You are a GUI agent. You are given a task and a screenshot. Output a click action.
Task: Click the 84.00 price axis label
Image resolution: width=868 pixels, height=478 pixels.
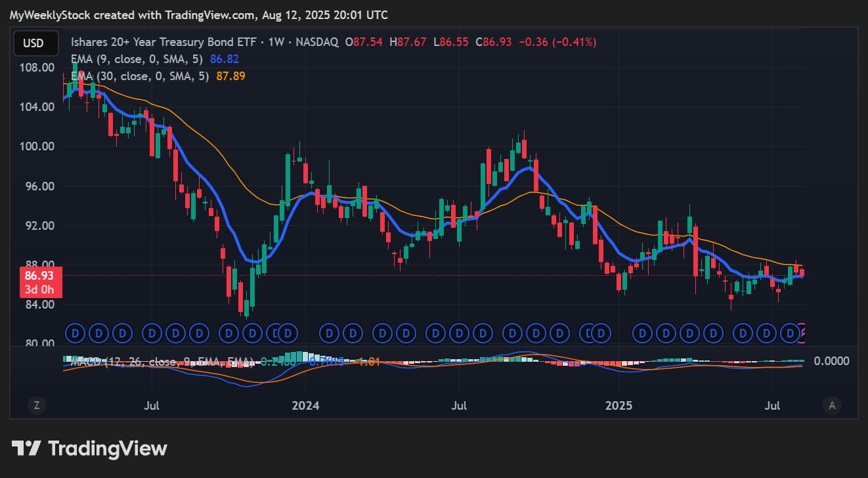coord(40,304)
